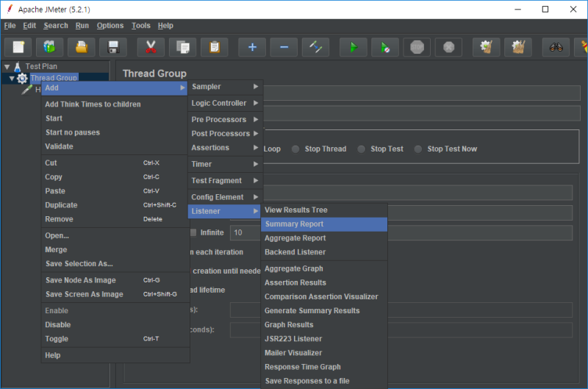The image size is (588, 389).
Task: Choose JSR223 Listener entry
Action: point(324,339)
